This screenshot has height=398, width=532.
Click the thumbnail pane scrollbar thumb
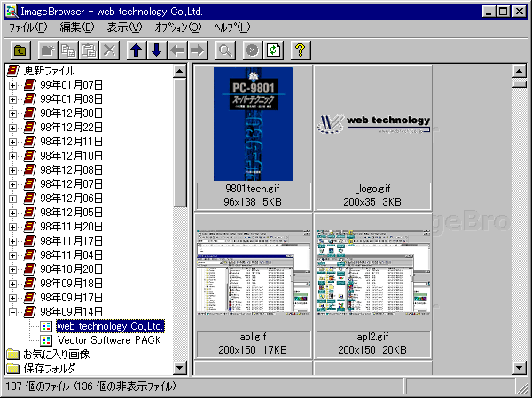click(x=519, y=83)
